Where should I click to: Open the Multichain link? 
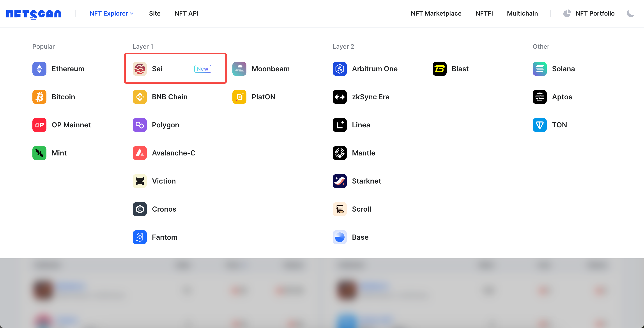point(522,13)
